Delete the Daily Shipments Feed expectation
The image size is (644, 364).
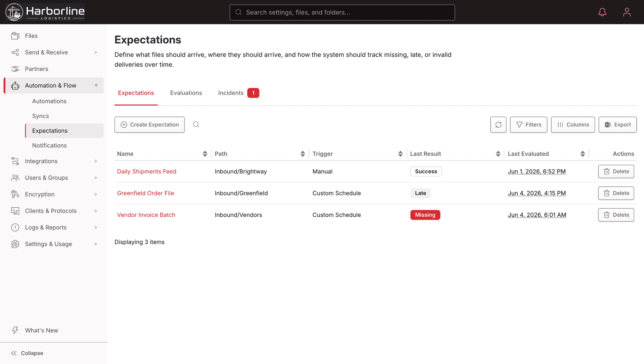(x=616, y=172)
